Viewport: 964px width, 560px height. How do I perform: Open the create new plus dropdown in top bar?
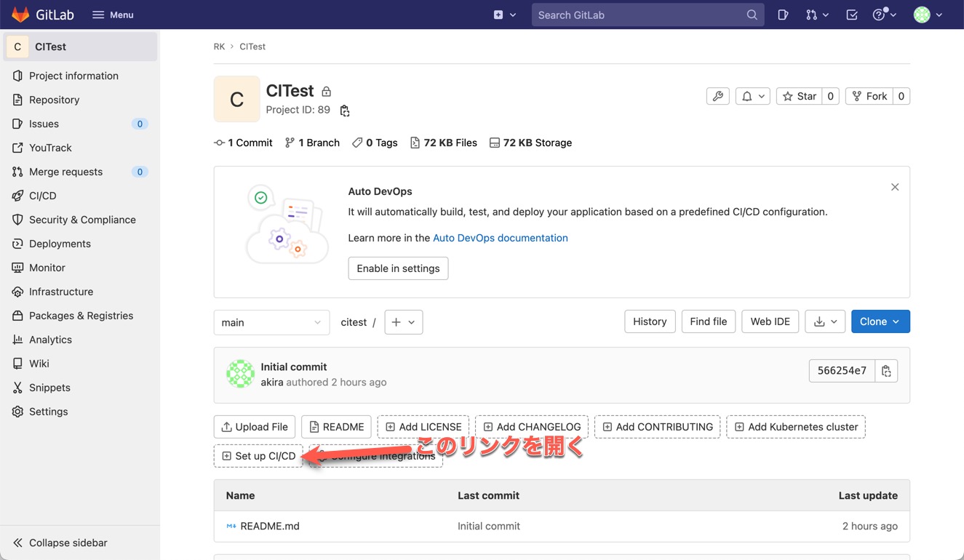point(505,15)
